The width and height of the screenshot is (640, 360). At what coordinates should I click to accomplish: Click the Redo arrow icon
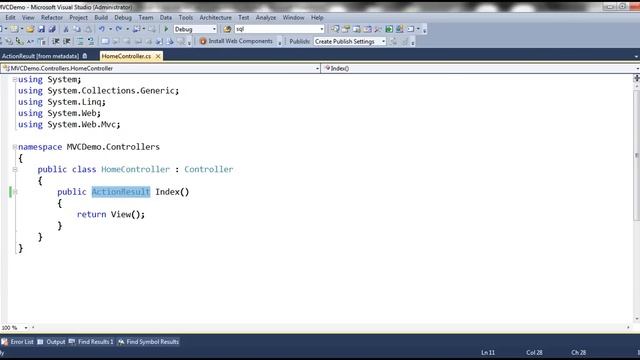coord(119,29)
